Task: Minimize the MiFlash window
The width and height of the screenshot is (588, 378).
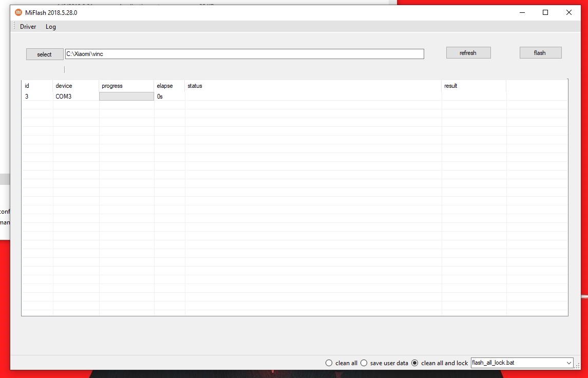Action: [x=522, y=12]
